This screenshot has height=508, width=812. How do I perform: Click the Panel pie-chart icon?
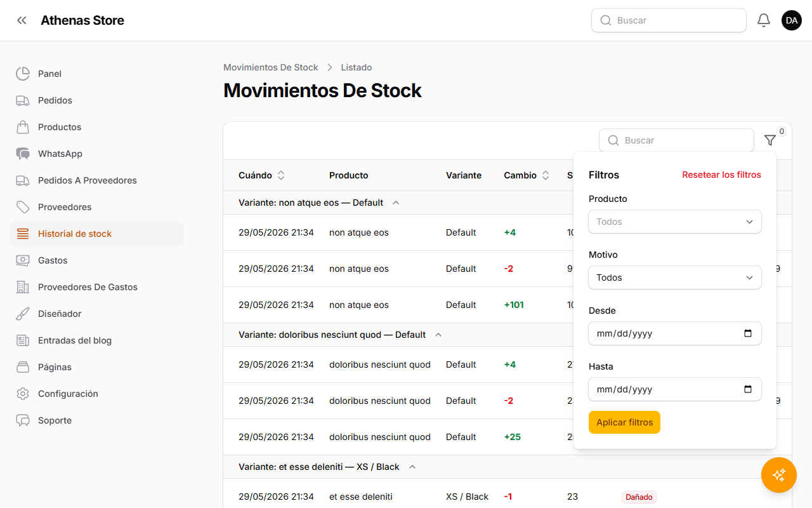tap(23, 74)
